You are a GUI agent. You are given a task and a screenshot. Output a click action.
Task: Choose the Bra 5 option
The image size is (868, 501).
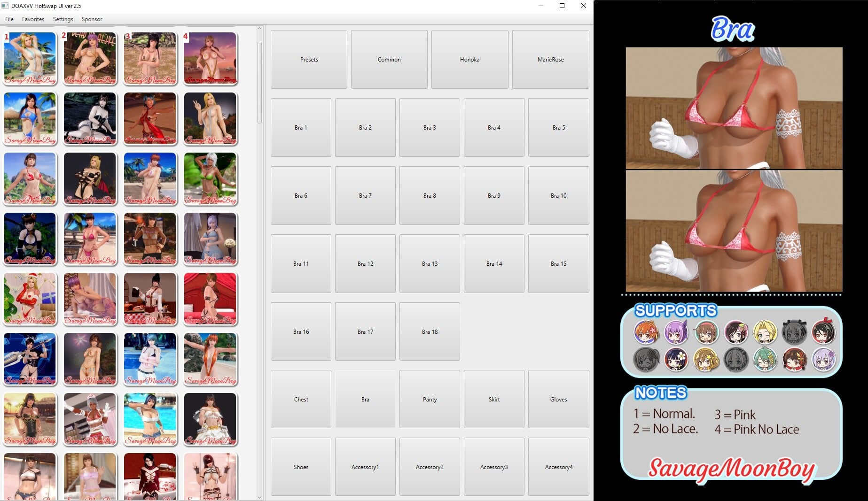point(558,127)
